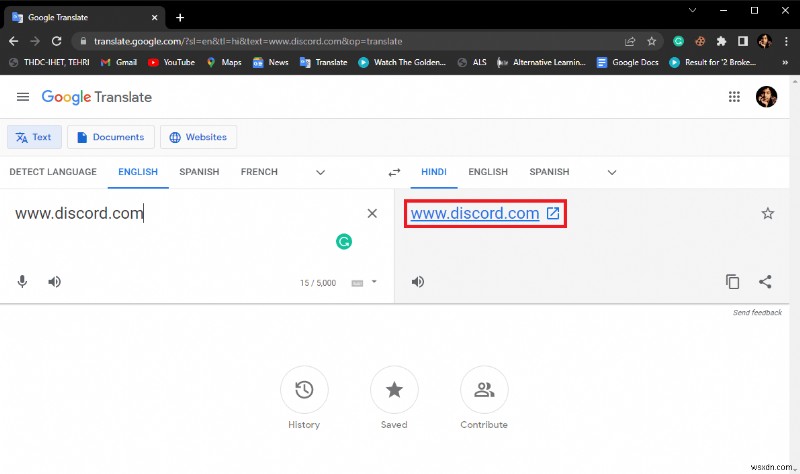Toggle the browser side panel
This screenshot has width=800, height=474.
[743, 41]
